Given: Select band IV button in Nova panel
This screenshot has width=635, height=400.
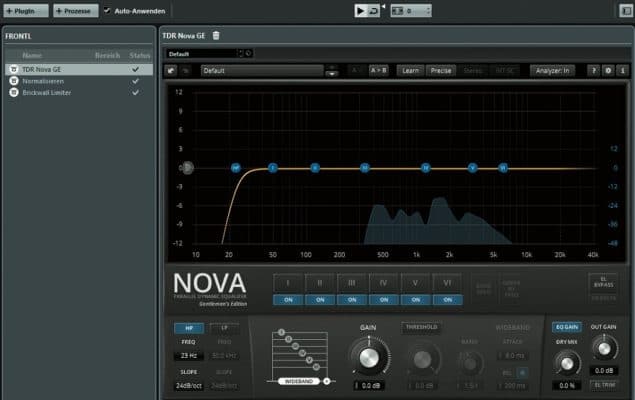Looking at the screenshot, I should coord(384,283).
